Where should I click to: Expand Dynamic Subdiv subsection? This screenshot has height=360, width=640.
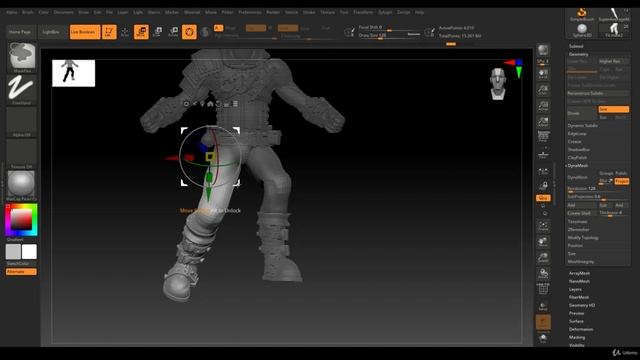[582, 126]
